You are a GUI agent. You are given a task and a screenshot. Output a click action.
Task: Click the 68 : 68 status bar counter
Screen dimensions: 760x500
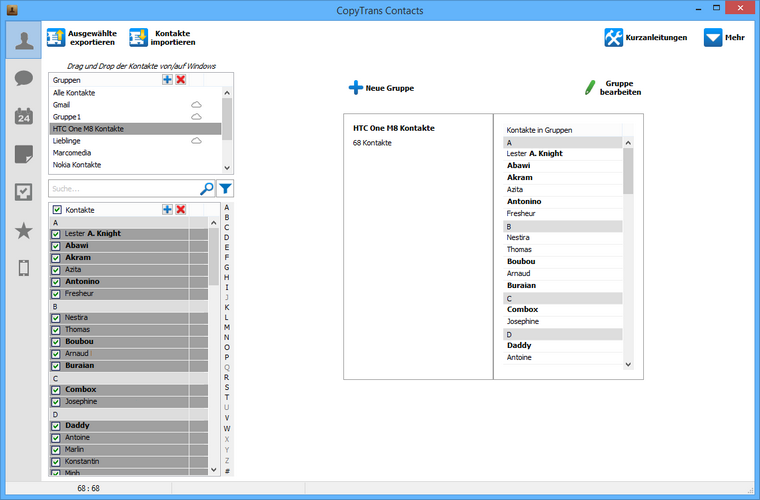88,488
